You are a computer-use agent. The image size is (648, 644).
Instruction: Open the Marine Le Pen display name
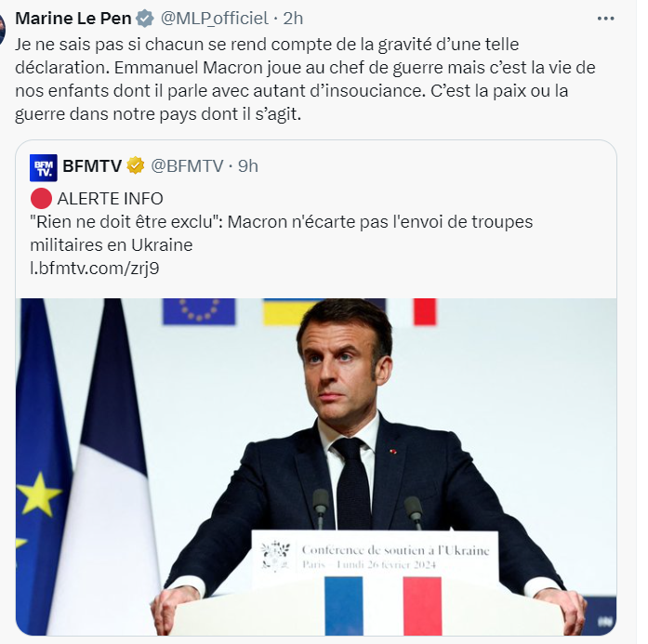73,19
